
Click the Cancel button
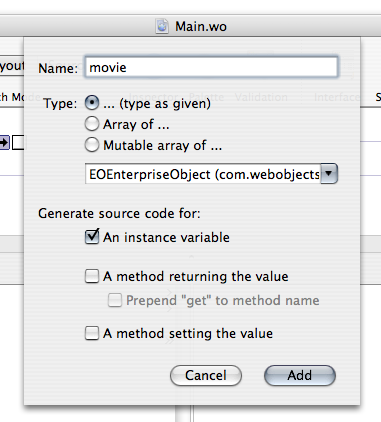pos(206,375)
